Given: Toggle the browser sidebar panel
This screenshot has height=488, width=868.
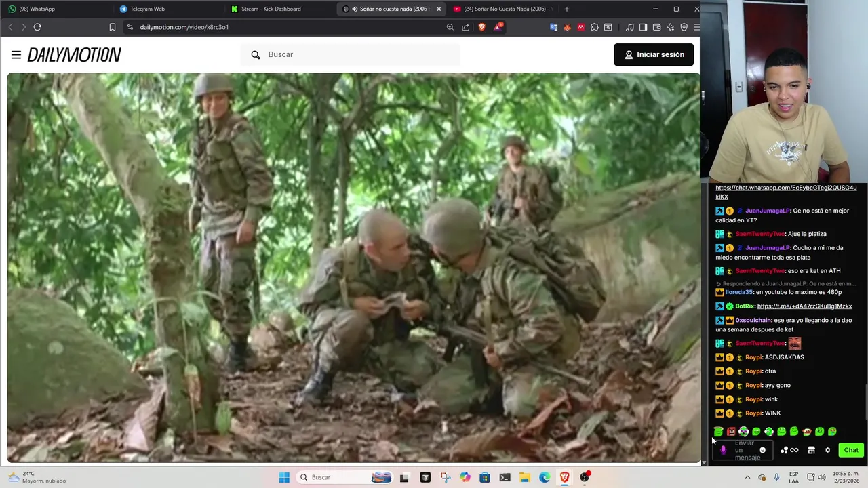Looking at the screenshot, I should (643, 27).
